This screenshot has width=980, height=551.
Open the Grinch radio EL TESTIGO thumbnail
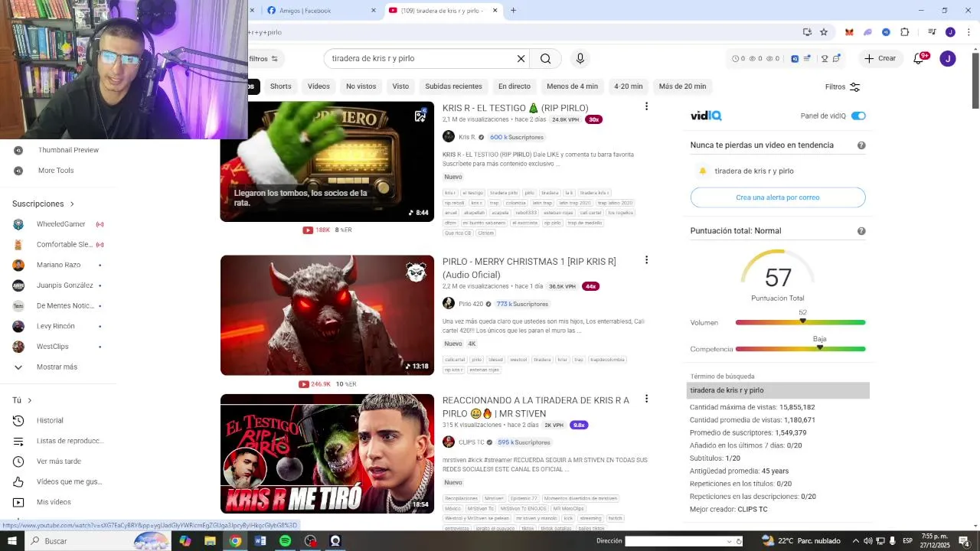[327, 161]
